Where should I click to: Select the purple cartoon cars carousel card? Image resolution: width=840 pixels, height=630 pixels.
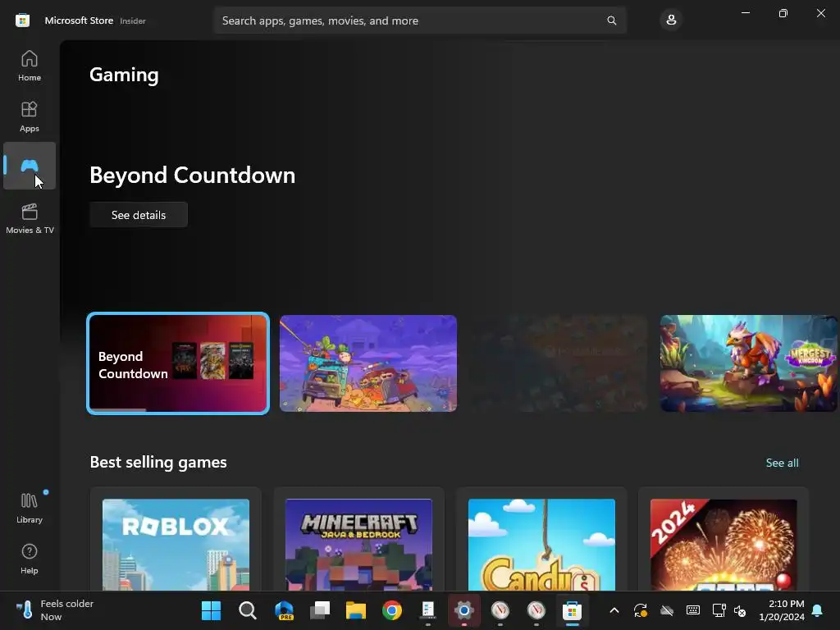(368, 363)
